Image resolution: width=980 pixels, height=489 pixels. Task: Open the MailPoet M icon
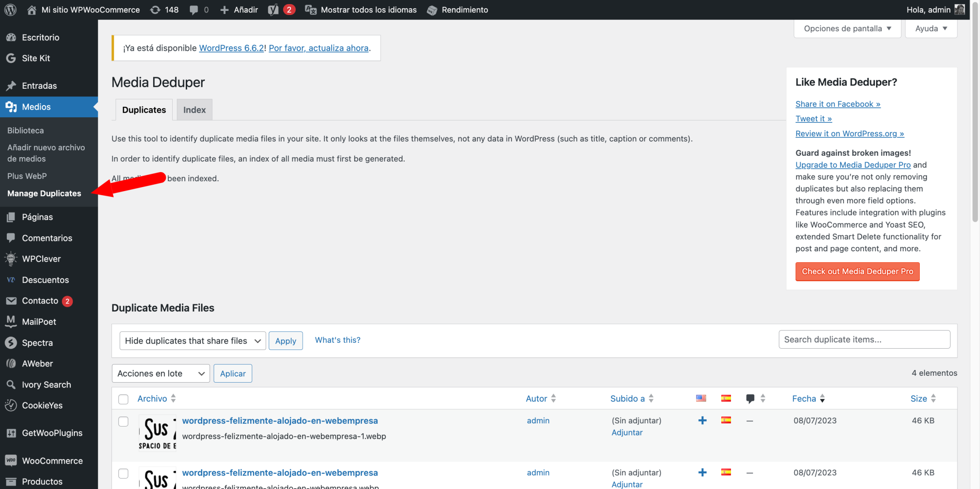(11, 321)
